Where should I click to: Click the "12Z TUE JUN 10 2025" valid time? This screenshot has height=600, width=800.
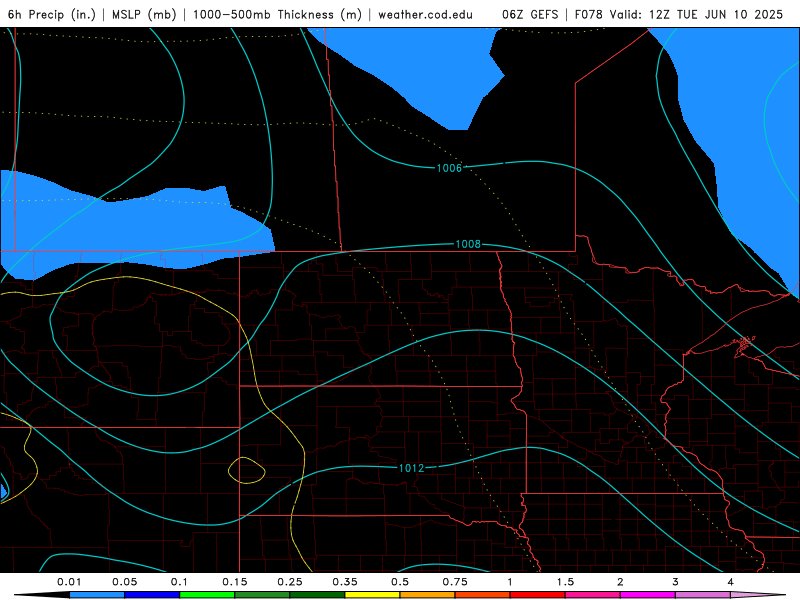(x=716, y=14)
